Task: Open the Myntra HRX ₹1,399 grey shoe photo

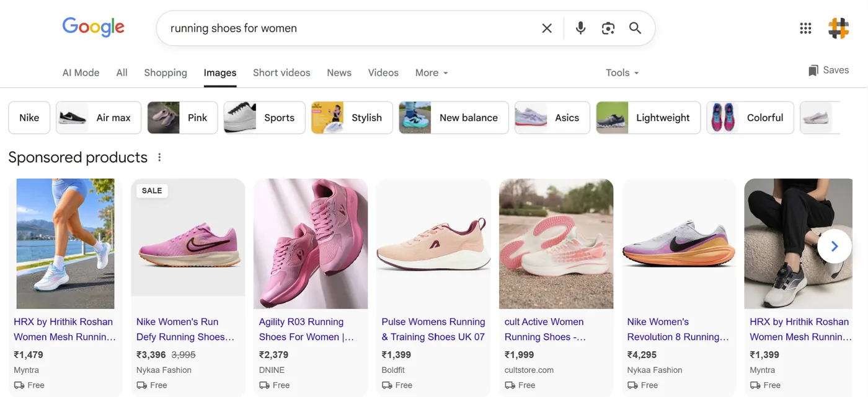Action: pyautogui.click(x=799, y=243)
